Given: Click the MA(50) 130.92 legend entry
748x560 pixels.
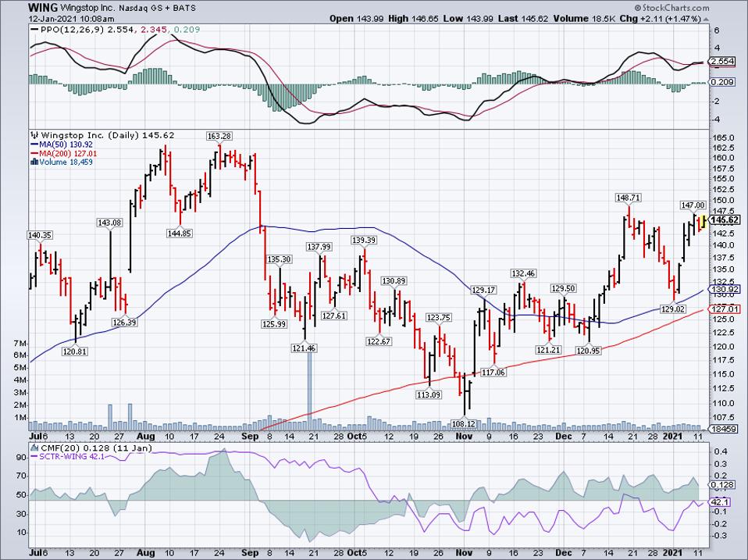Looking at the screenshot, I should tap(66, 144).
